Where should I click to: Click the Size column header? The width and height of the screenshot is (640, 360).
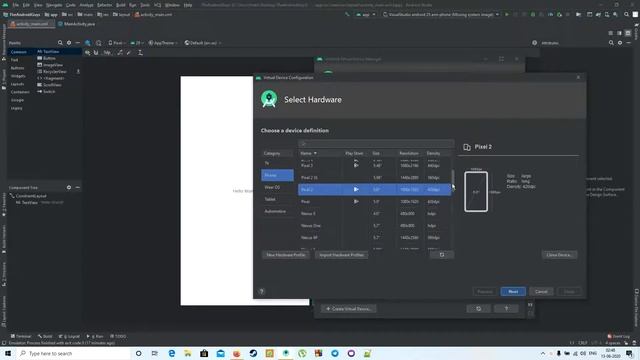[x=376, y=153]
